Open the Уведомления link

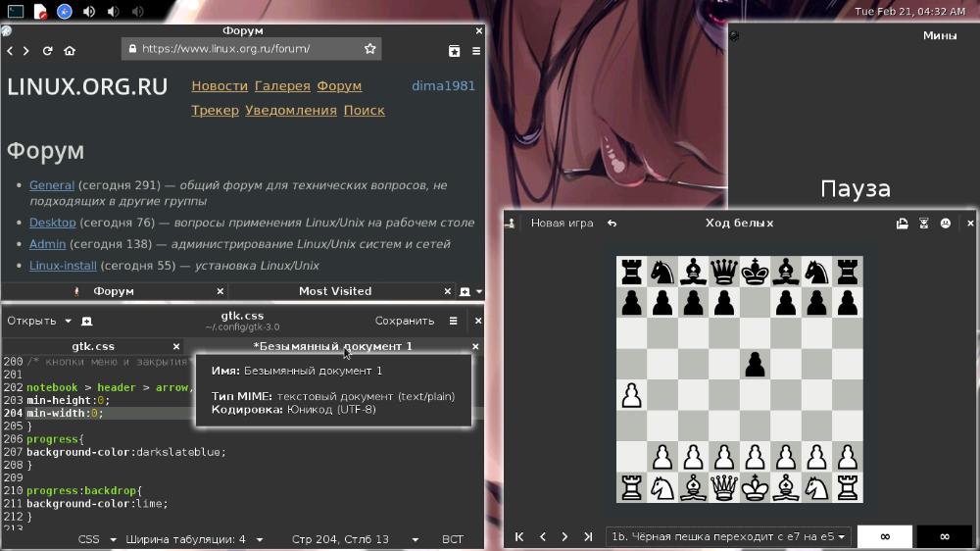coord(291,110)
